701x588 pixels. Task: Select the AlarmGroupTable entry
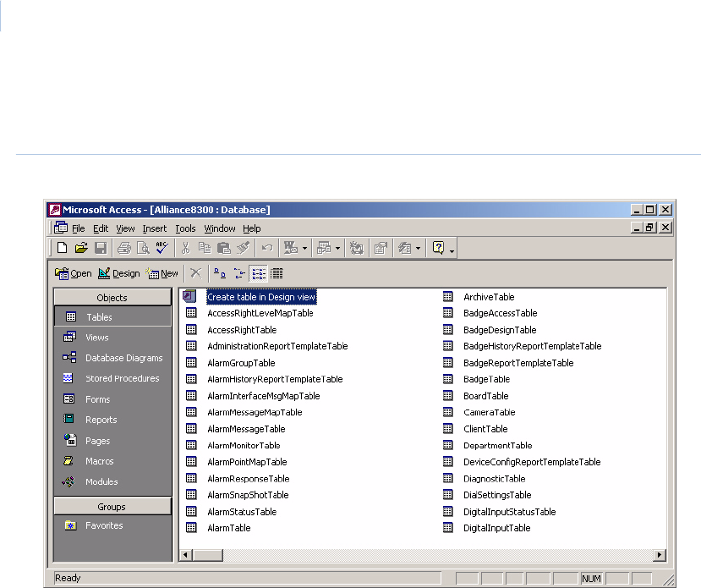click(241, 363)
